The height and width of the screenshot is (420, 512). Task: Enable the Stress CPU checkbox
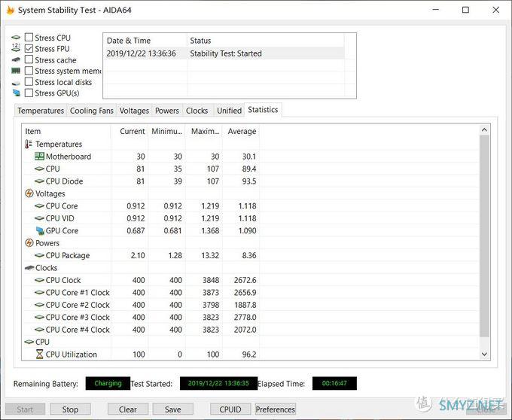[29, 37]
